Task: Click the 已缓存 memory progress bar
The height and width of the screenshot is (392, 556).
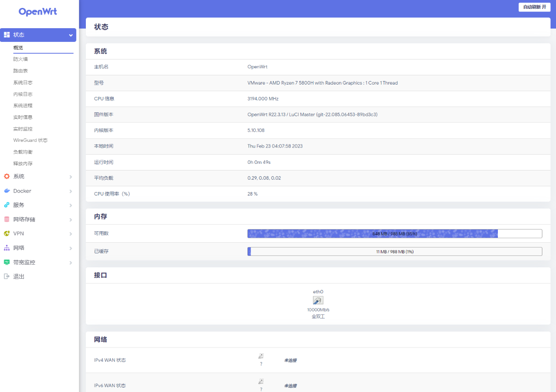Action: 395,251
